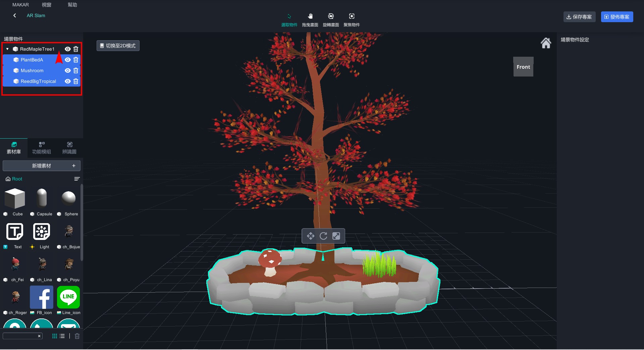The image size is (644, 350).
Task: Toggle Mushroom visibility eye
Action: click(x=67, y=70)
